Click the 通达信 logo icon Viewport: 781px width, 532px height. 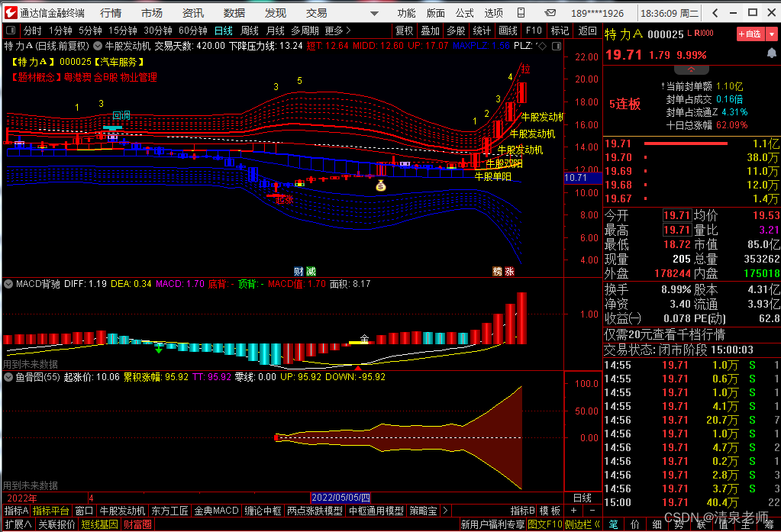[11, 12]
